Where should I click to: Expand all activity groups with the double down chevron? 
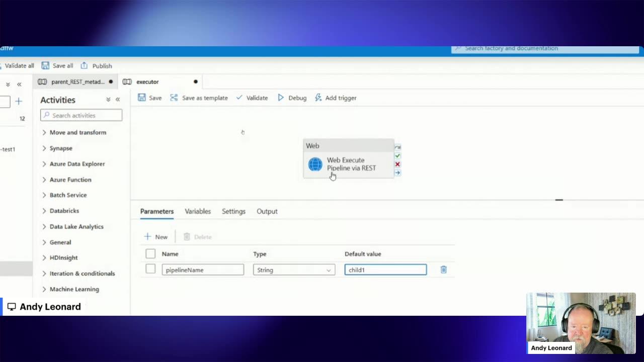point(108,100)
